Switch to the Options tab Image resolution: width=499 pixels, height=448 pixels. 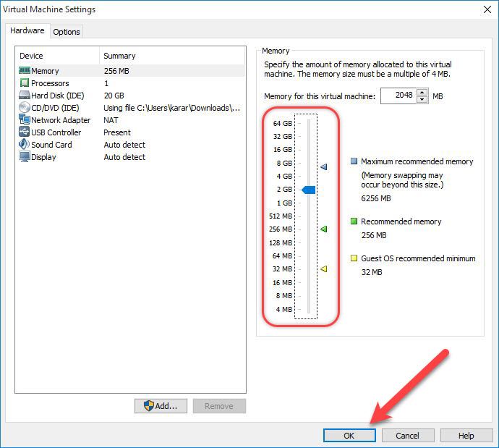[67, 32]
